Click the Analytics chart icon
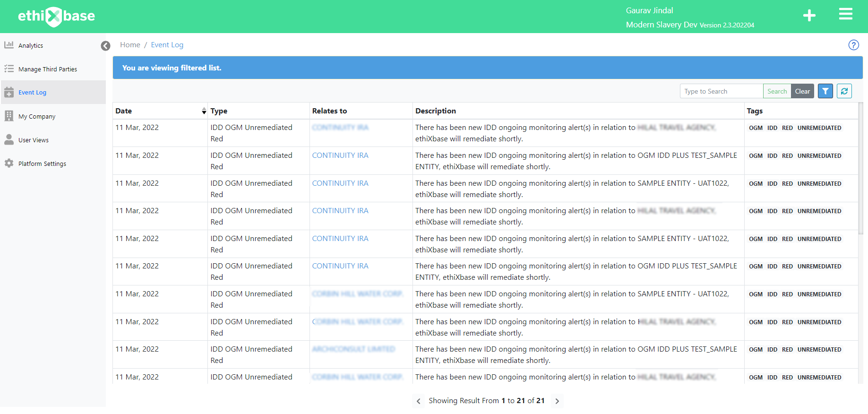Screen dimensions: 868x414 point(9,45)
